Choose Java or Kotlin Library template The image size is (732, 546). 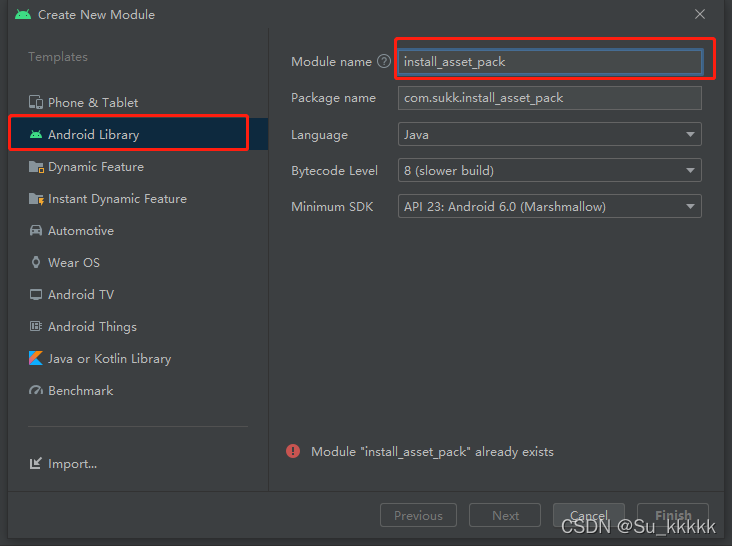[138, 358]
